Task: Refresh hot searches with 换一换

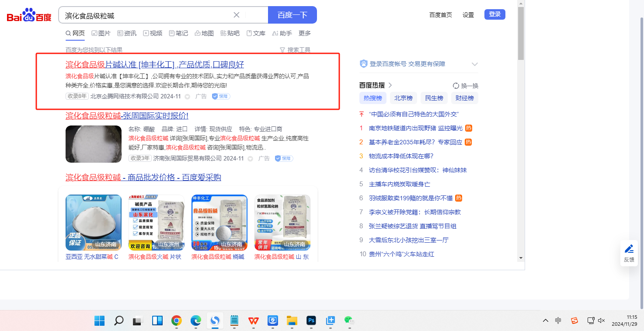Action: click(466, 86)
